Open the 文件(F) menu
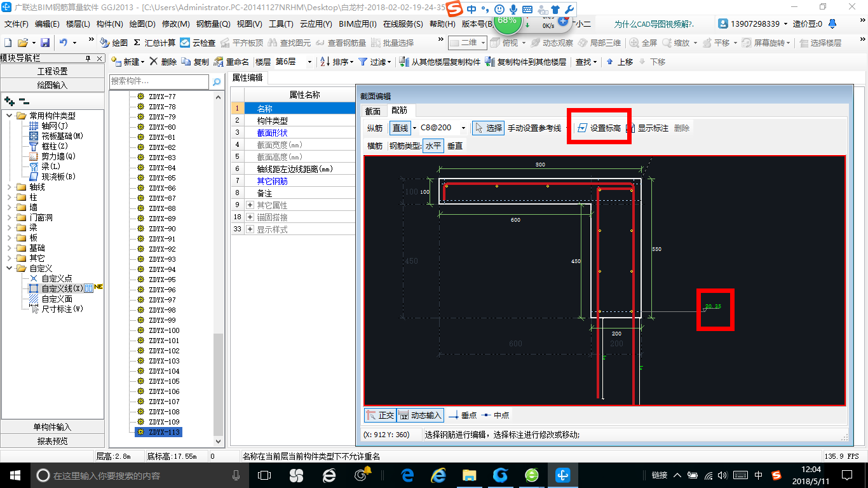Screen dimensions: 868x488 (x=16, y=24)
